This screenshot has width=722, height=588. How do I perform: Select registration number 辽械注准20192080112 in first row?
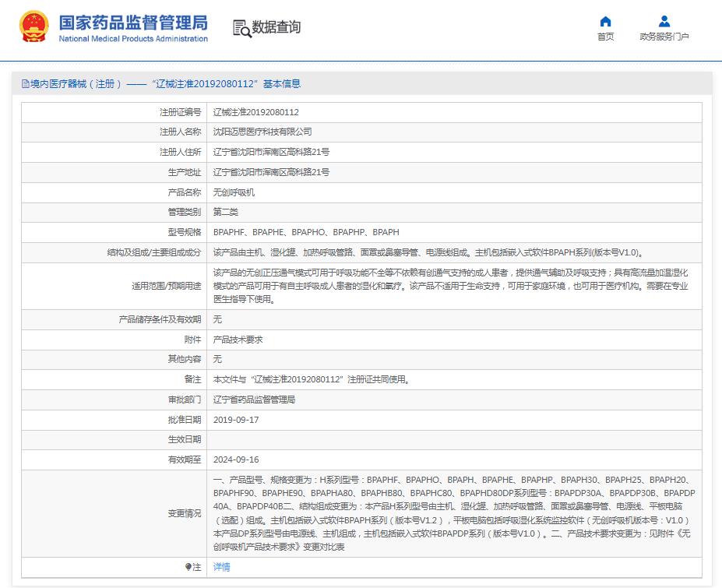coord(256,112)
